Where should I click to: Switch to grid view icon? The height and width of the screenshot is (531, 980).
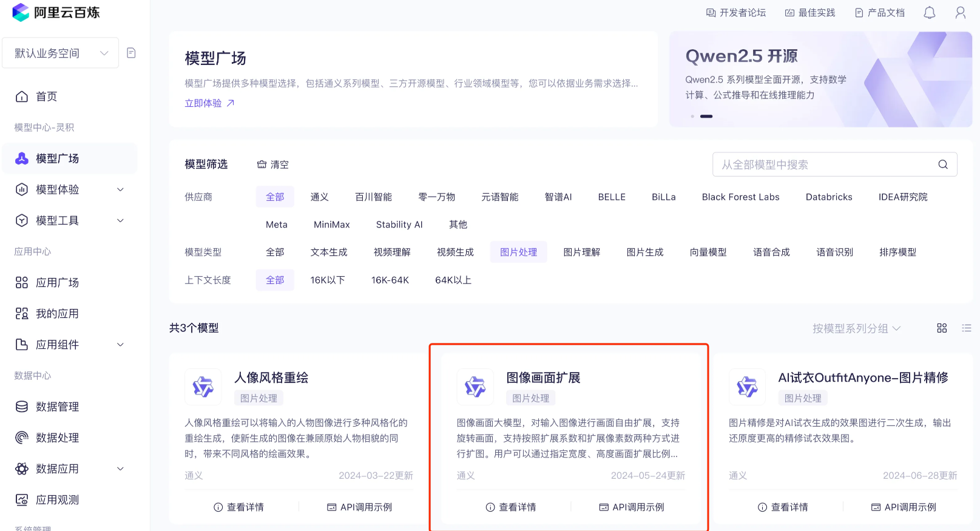pyautogui.click(x=942, y=328)
